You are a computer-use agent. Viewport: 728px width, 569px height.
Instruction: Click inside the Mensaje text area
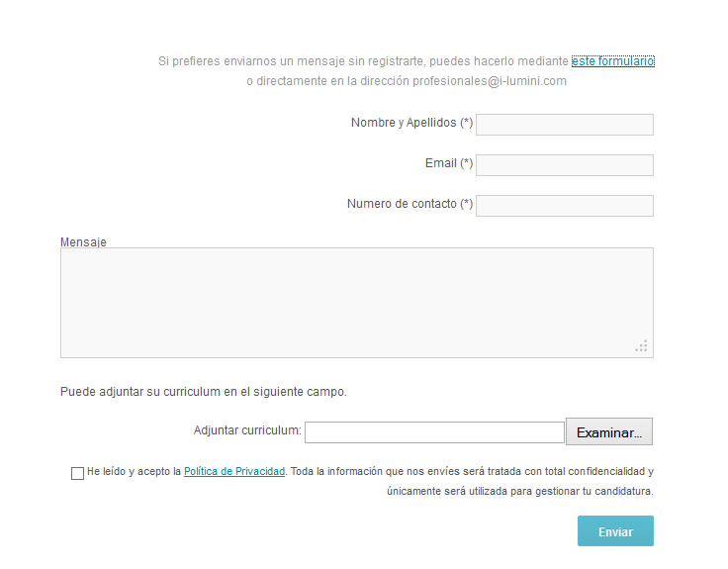coord(356,302)
